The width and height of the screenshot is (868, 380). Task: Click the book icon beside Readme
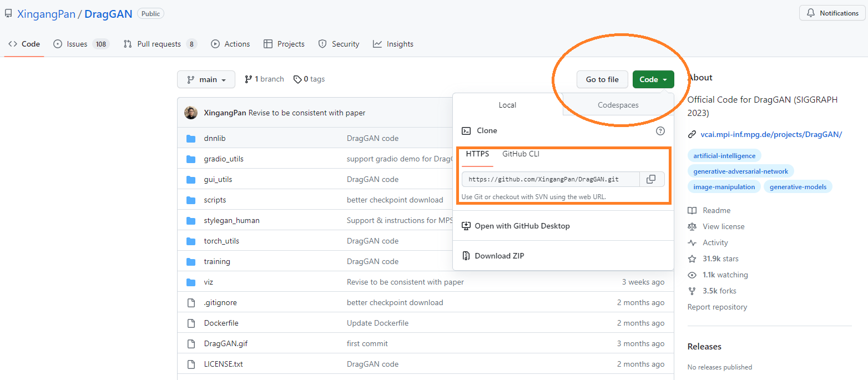click(692, 210)
